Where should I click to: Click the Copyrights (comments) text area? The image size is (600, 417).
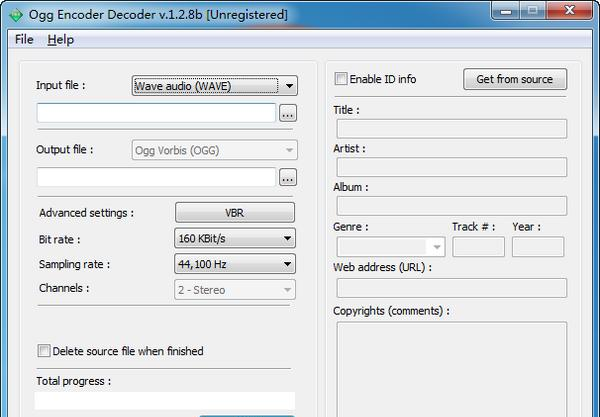coord(452,369)
